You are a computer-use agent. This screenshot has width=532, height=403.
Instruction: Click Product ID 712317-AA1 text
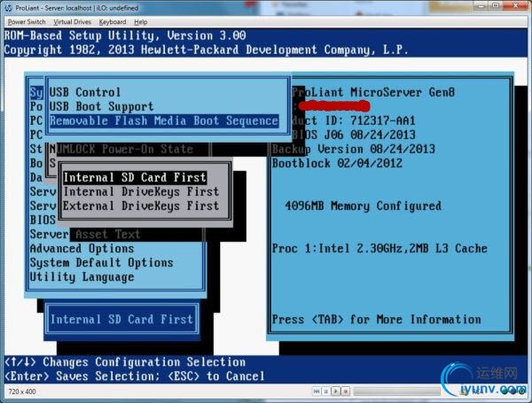click(354, 120)
